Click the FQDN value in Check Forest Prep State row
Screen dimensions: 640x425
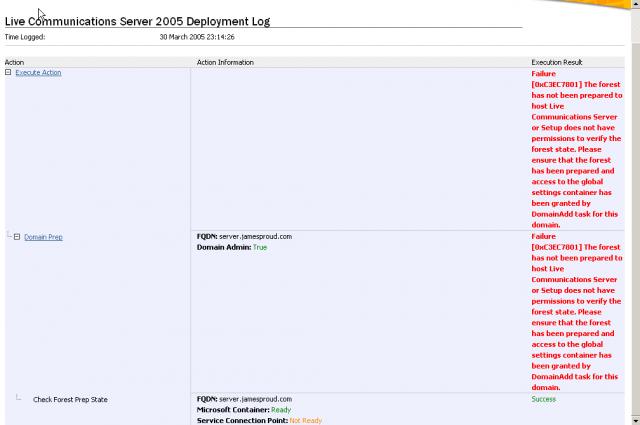pyautogui.click(x=256, y=399)
